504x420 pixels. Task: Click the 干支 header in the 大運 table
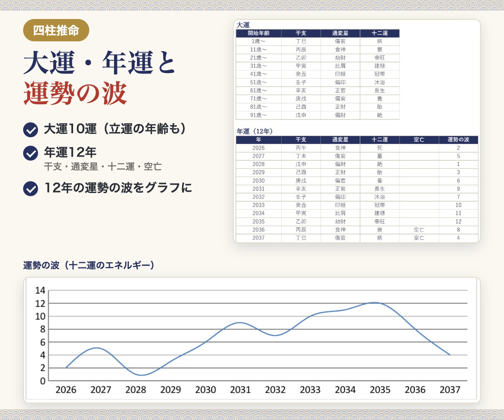[x=301, y=33]
